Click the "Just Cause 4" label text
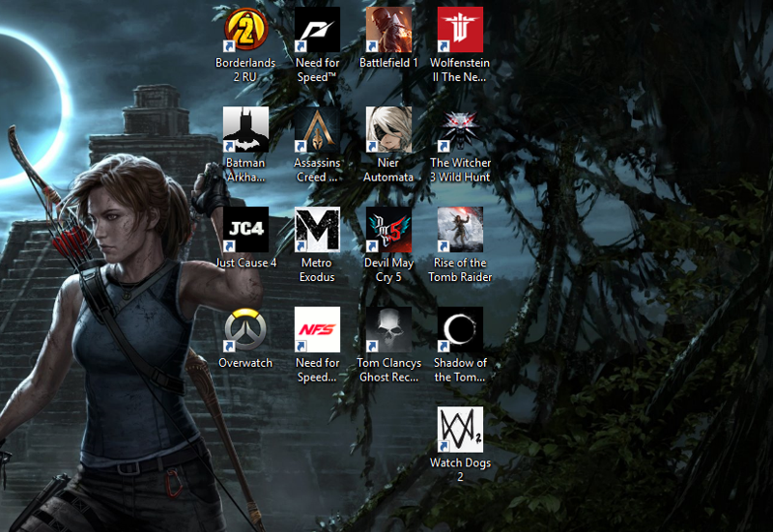 click(245, 263)
